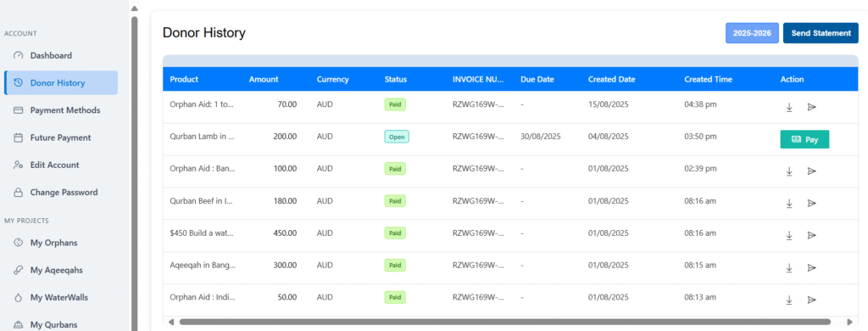Click the 2025-2026 year button
The image size is (868, 331).
[x=753, y=33]
